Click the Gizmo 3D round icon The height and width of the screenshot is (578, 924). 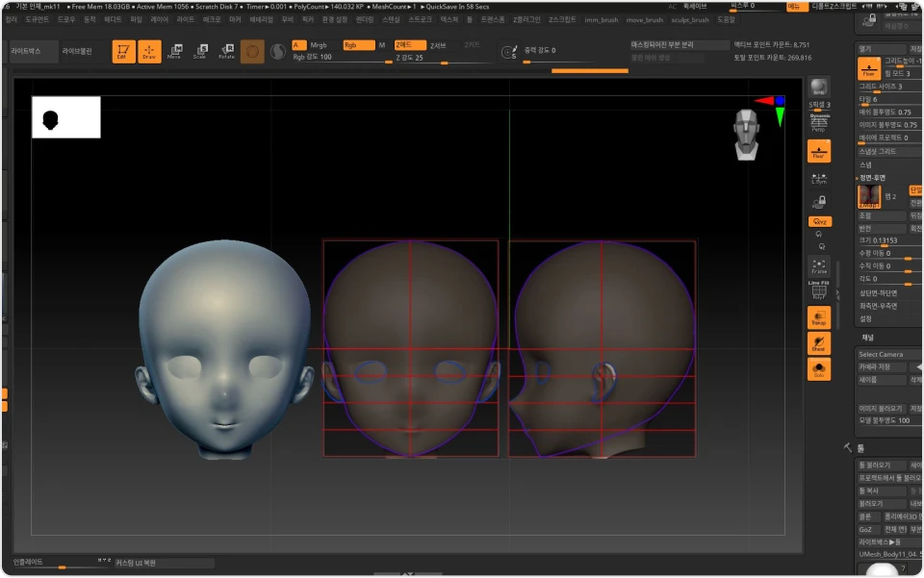coord(252,52)
